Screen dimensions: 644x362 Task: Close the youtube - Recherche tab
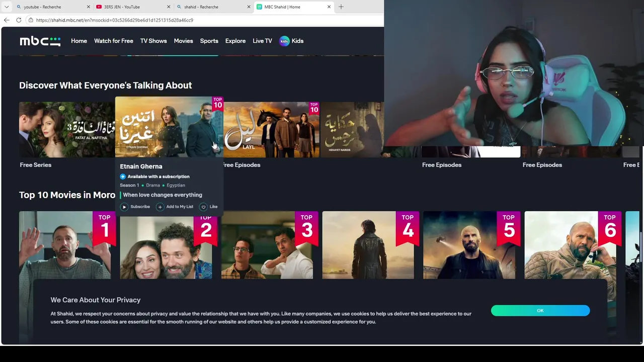click(89, 7)
